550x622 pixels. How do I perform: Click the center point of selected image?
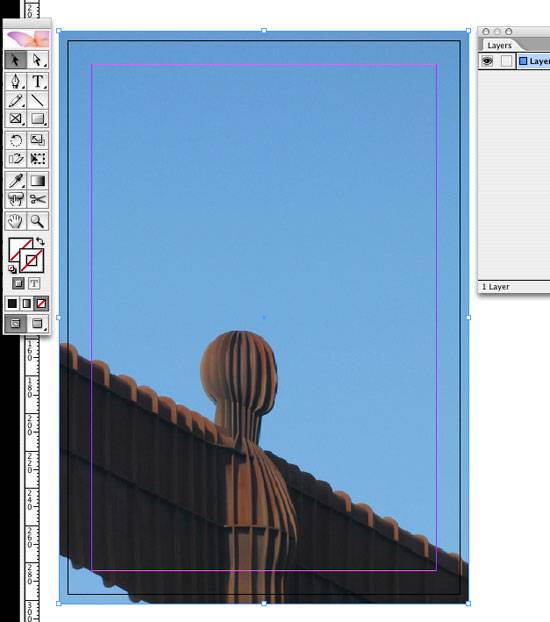(264, 317)
